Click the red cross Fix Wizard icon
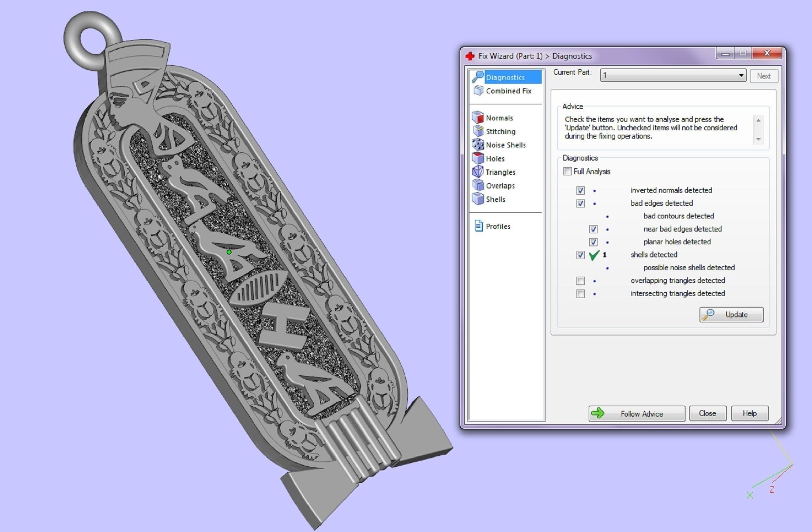812x532 pixels. 470,56
